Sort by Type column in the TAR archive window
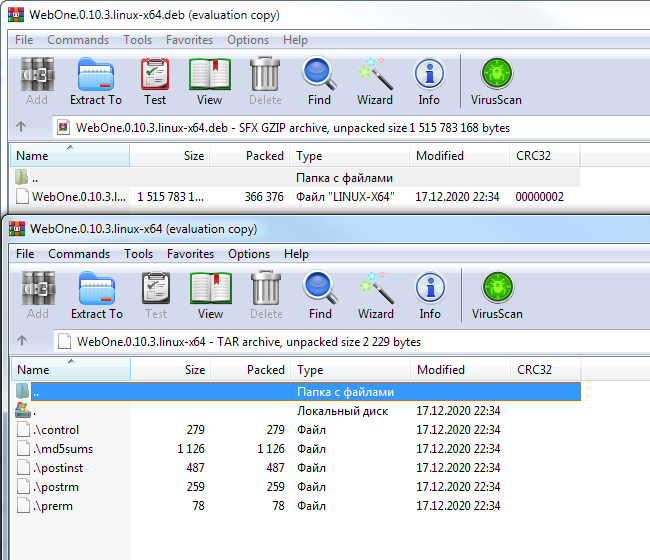Screen dimensions: 650x560 point(351,369)
